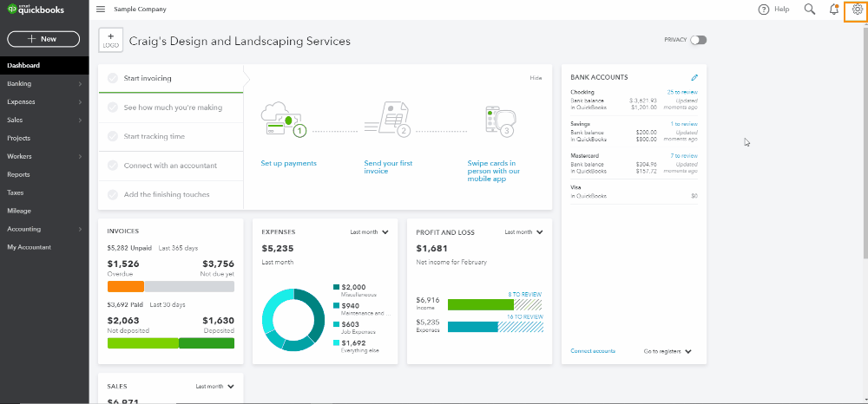
Task: Open Mastercard 7 to review link
Action: point(684,156)
